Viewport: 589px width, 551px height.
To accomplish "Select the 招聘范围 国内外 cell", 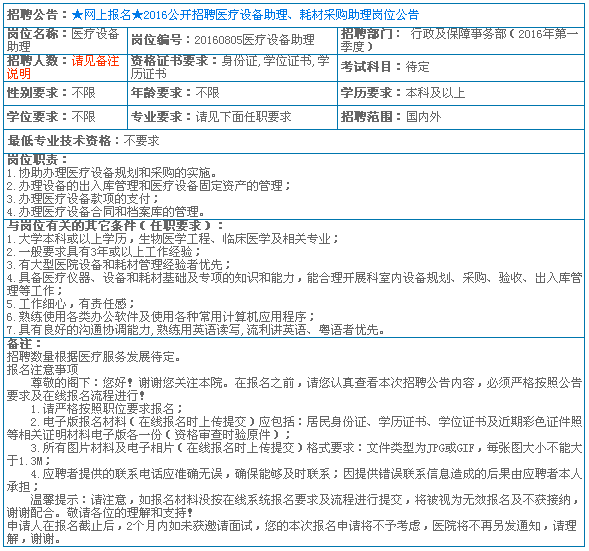I will point(461,117).
